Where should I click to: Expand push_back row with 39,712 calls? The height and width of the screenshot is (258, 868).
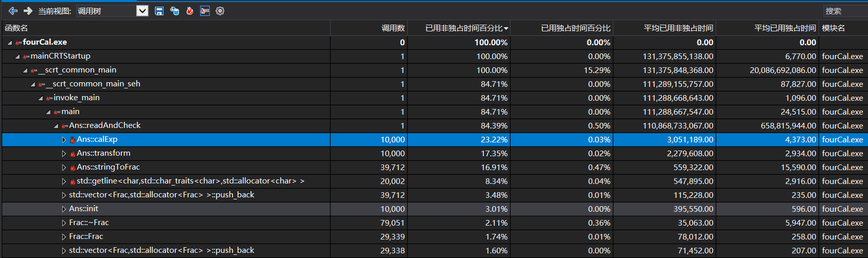[x=64, y=195]
